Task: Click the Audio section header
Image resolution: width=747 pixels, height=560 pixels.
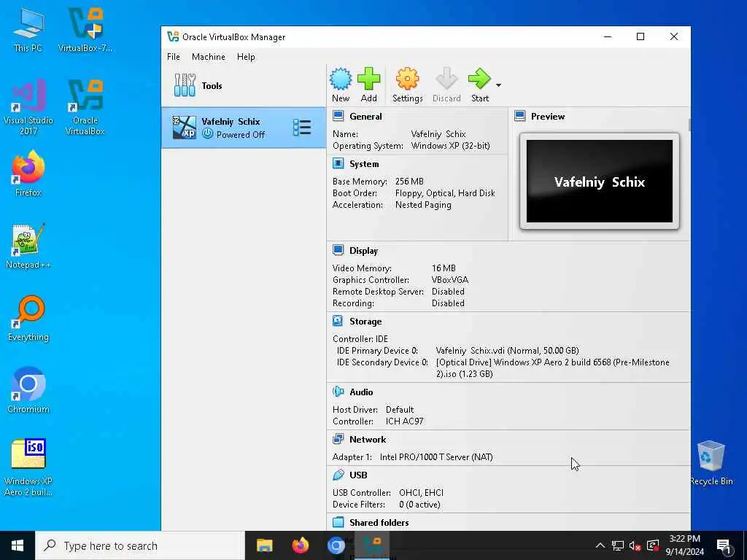Action: (x=361, y=392)
